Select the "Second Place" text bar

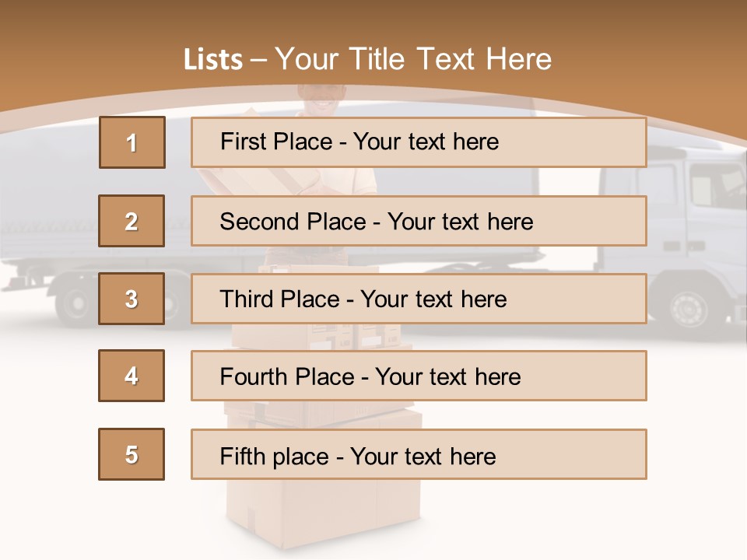[419, 221]
